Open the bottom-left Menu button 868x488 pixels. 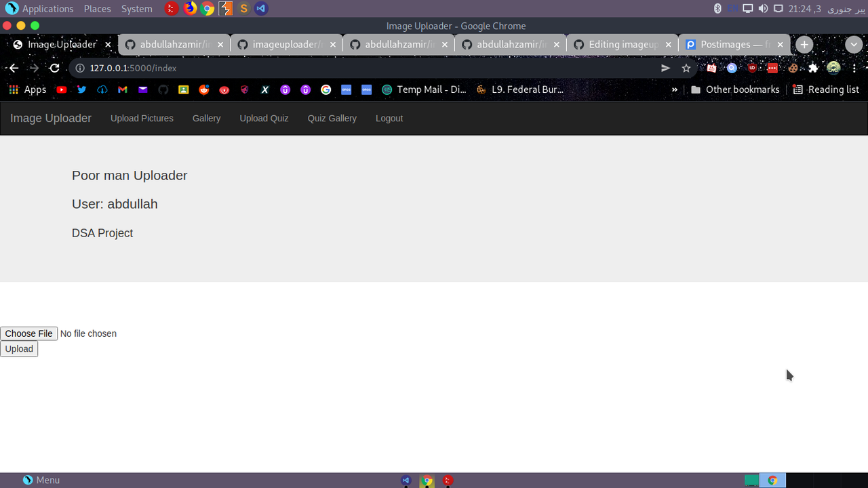click(x=41, y=480)
